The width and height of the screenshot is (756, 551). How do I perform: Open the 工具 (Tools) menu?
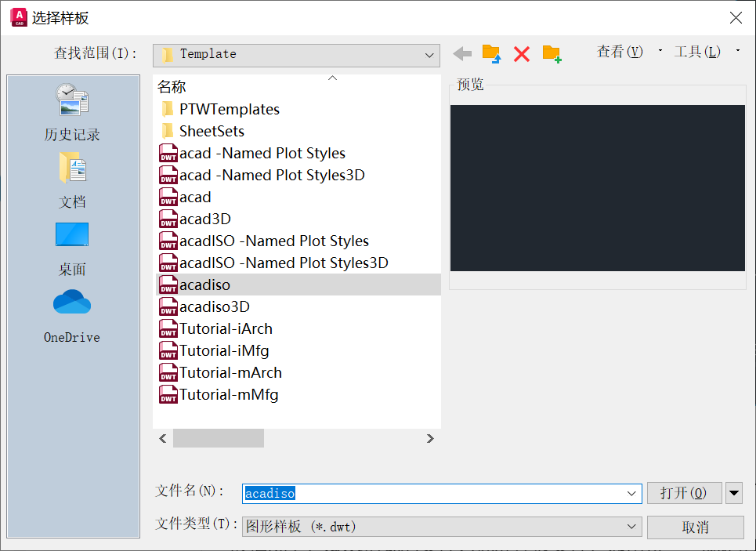pyautogui.click(x=697, y=52)
